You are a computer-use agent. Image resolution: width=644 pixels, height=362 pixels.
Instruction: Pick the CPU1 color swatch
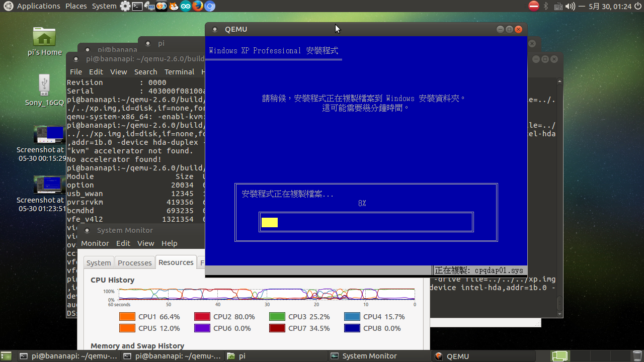(x=127, y=317)
